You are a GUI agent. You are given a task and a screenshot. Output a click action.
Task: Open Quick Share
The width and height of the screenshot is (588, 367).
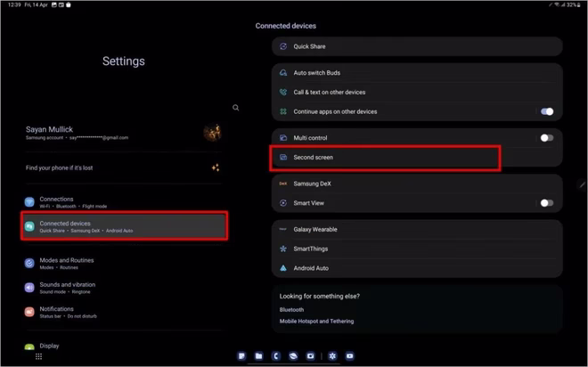pyautogui.click(x=417, y=46)
